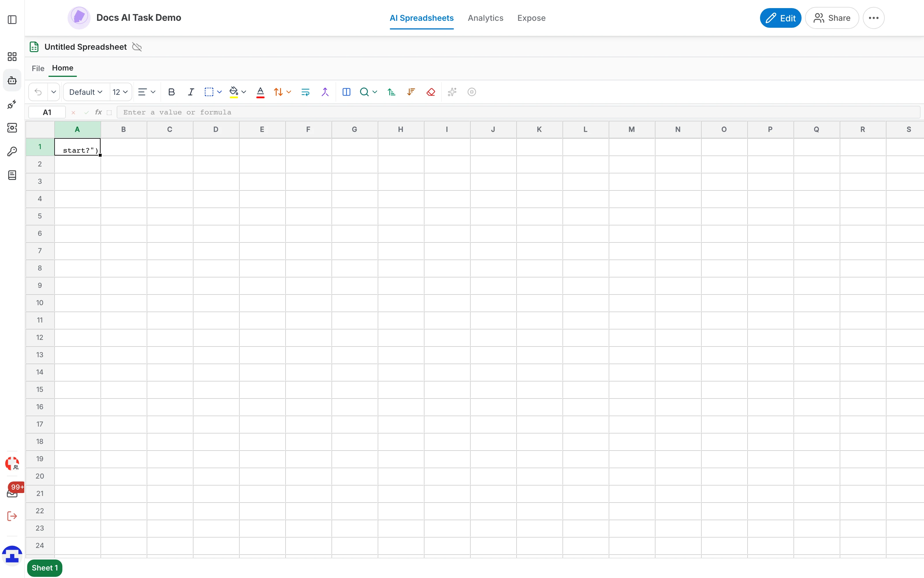Click the fx function icon

[x=98, y=112]
